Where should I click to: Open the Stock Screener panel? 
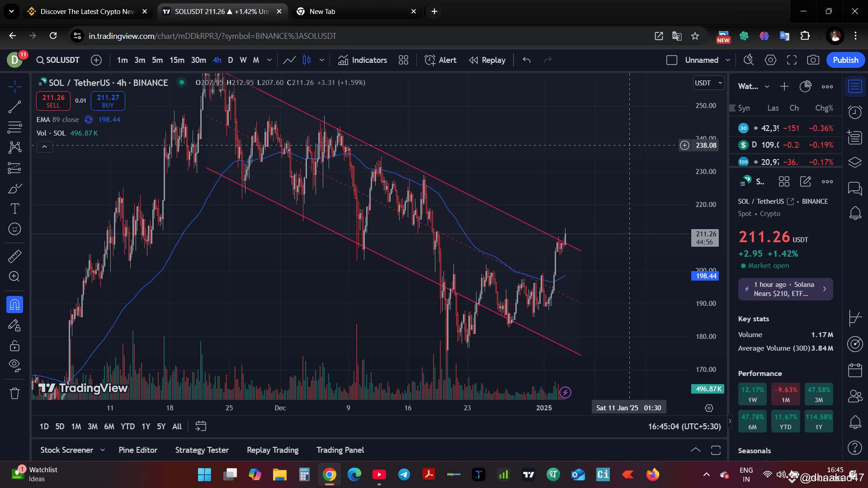click(x=67, y=450)
